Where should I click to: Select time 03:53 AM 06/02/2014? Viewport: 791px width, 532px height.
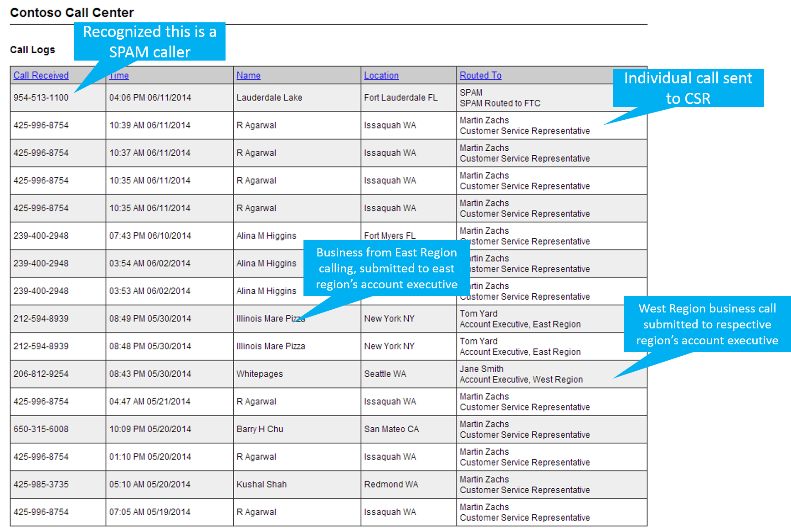coord(149,291)
